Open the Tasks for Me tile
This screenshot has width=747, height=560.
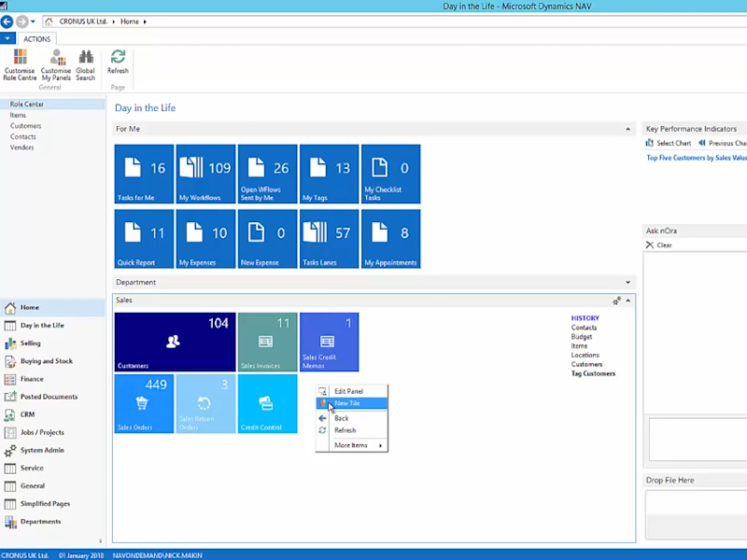coord(144,174)
